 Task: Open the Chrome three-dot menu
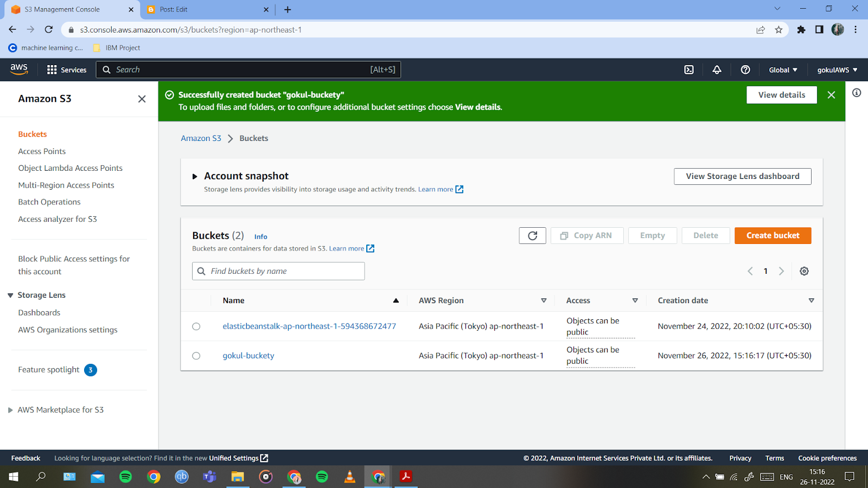coord(856,30)
